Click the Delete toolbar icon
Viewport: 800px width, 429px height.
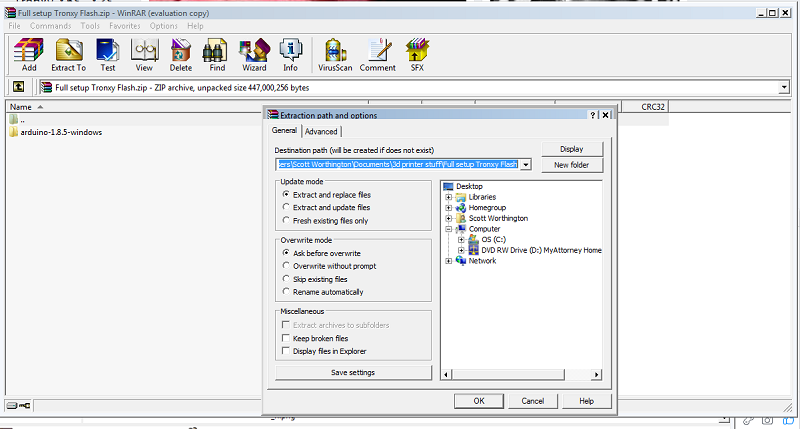(181, 55)
